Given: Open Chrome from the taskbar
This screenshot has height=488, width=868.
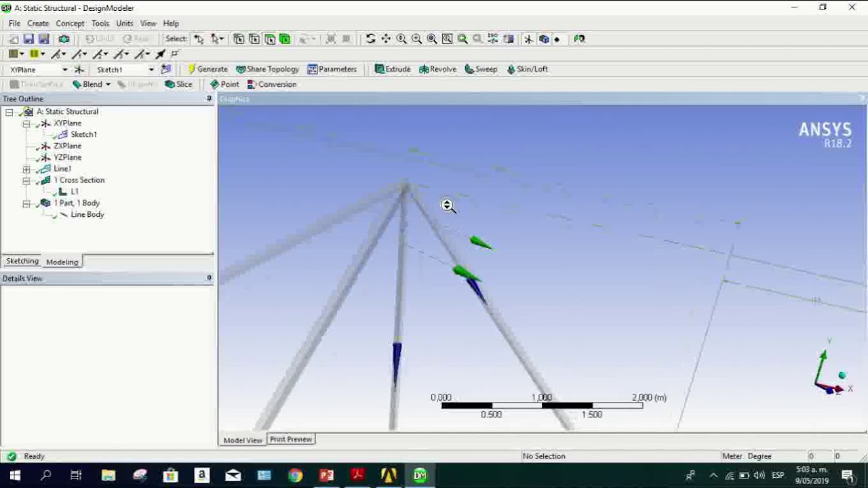Looking at the screenshot, I should pyautogui.click(x=295, y=476).
